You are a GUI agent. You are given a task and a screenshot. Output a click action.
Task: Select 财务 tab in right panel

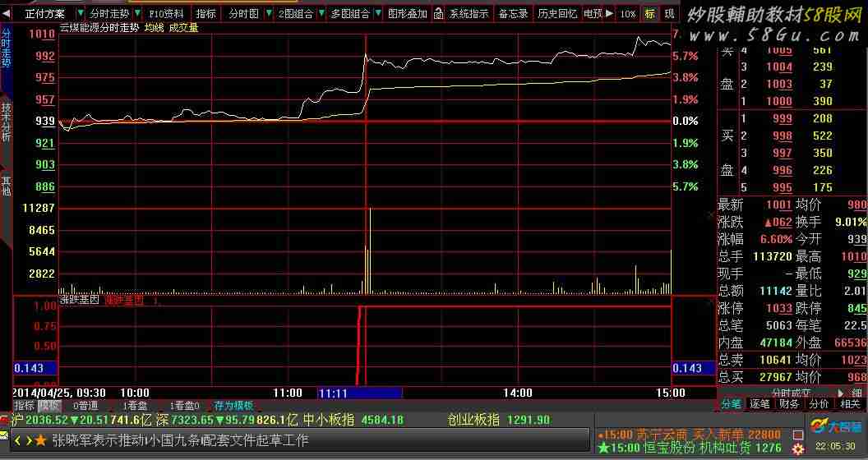coord(789,403)
